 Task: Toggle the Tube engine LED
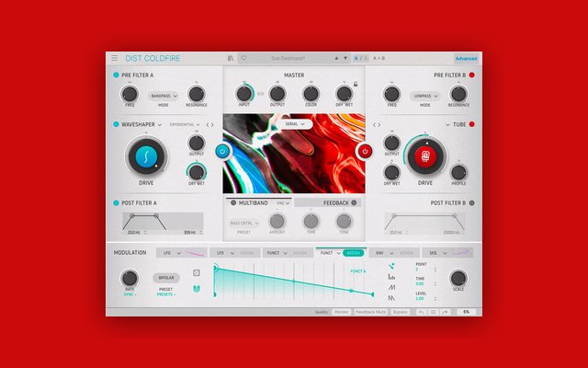pyautogui.click(x=471, y=124)
